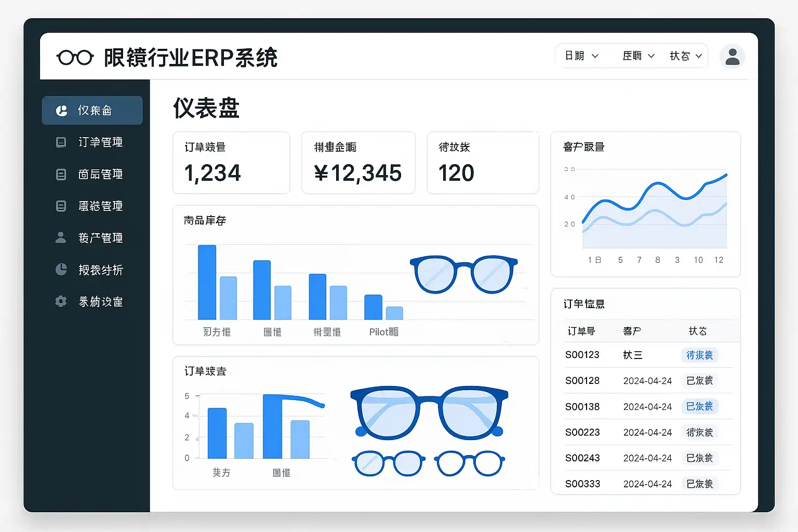Click the tallest dark bar in the inventory chart
This screenshot has width=798, height=532.
pos(207,282)
